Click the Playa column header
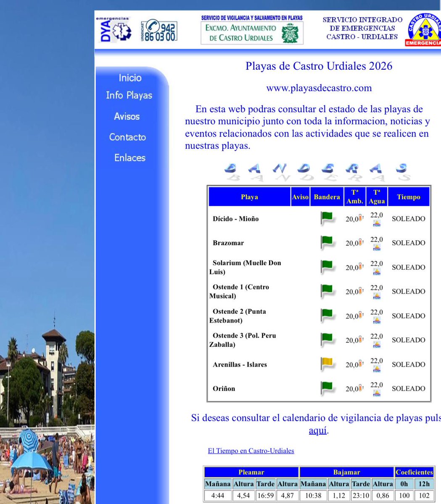This screenshot has height=504, width=441. [x=249, y=197]
